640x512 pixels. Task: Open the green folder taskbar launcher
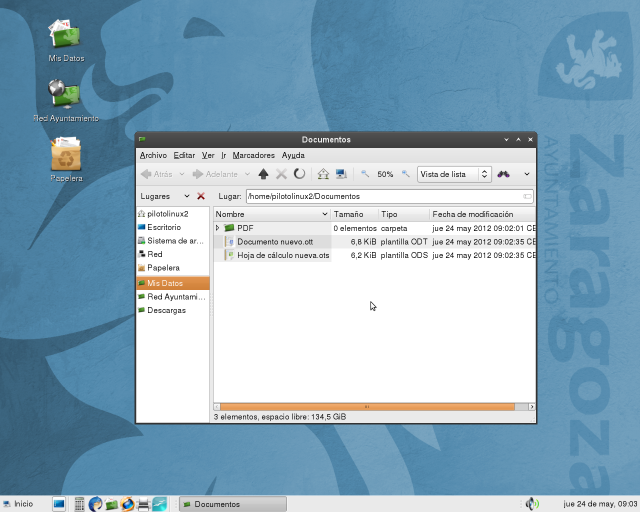tap(111, 505)
